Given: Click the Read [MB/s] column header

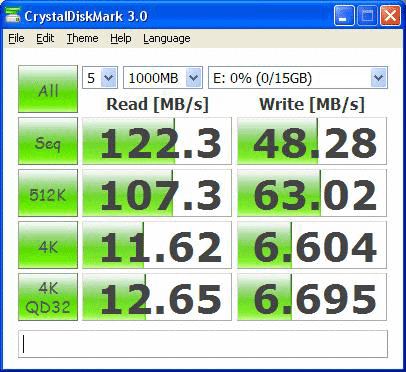Looking at the screenshot, I should click(x=157, y=105).
